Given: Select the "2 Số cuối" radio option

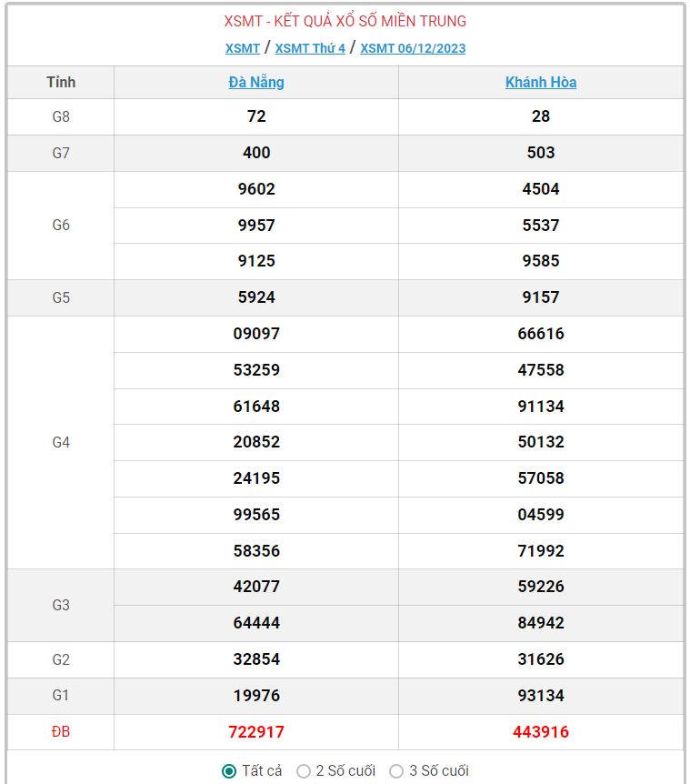Looking at the screenshot, I should click(304, 771).
